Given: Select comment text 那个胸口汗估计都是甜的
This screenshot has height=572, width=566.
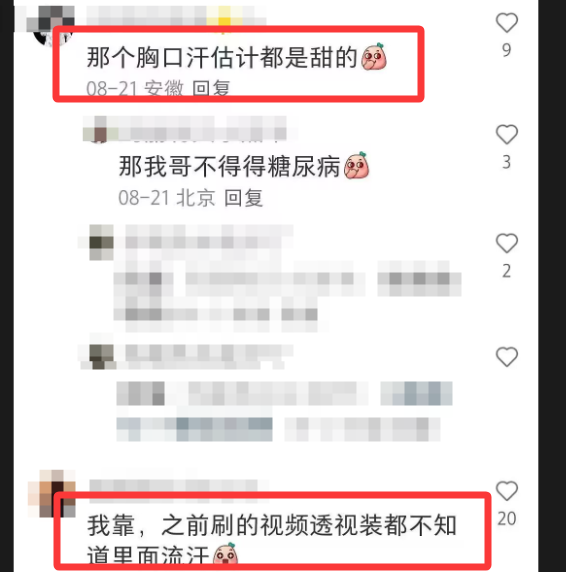Looking at the screenshot, I should click(x=222, y=58).
